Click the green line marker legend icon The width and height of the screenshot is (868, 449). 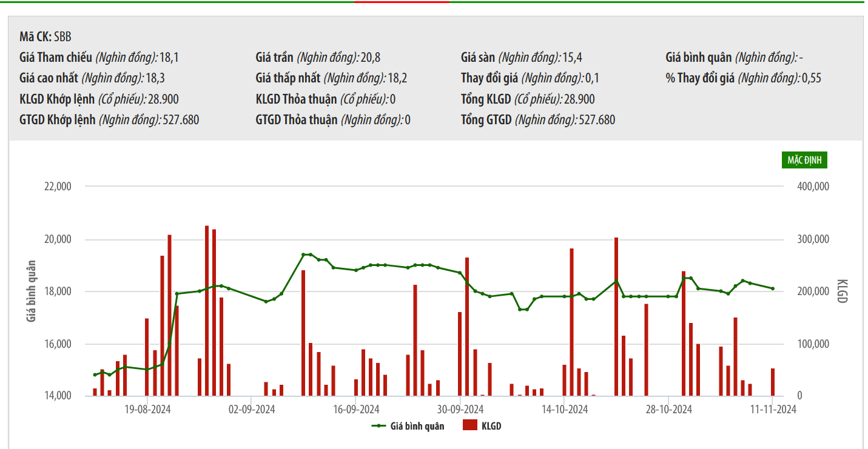pyautogui.click(x=378, y=426)
